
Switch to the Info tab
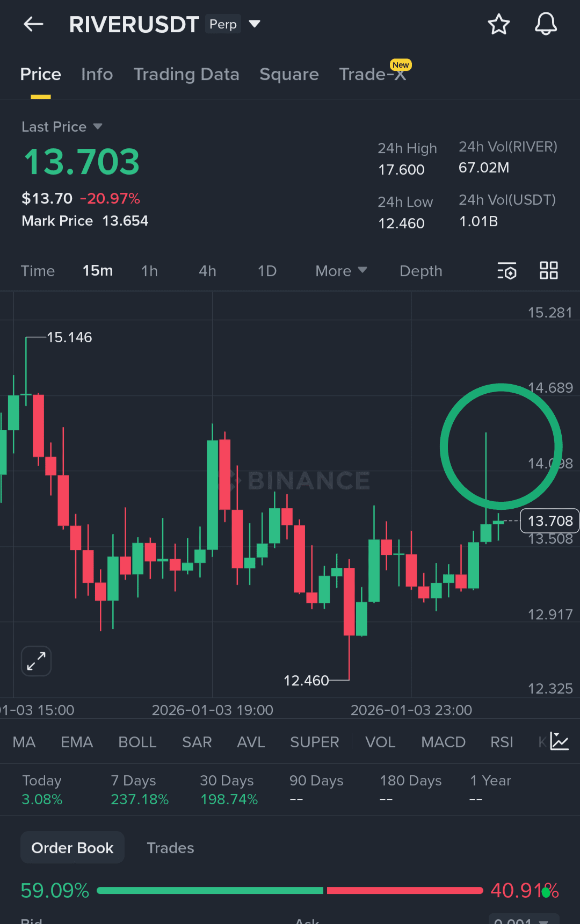pos(97,74)
